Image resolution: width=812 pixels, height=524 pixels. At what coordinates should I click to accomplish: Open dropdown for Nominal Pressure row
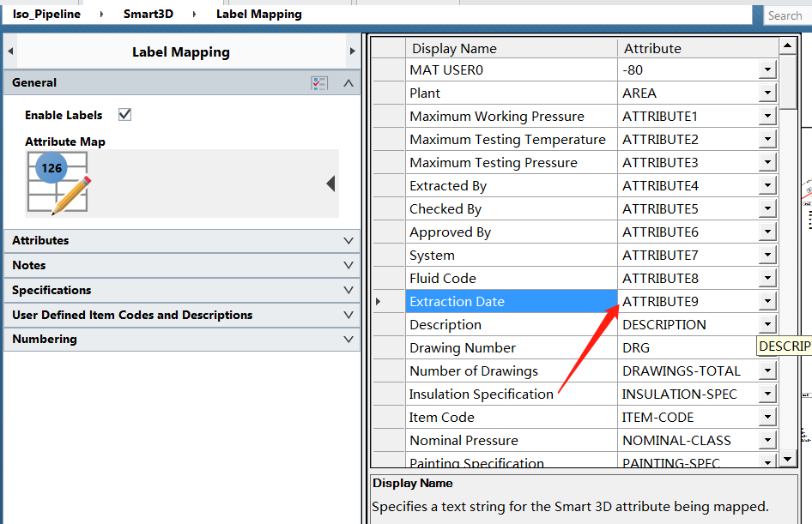767,440
